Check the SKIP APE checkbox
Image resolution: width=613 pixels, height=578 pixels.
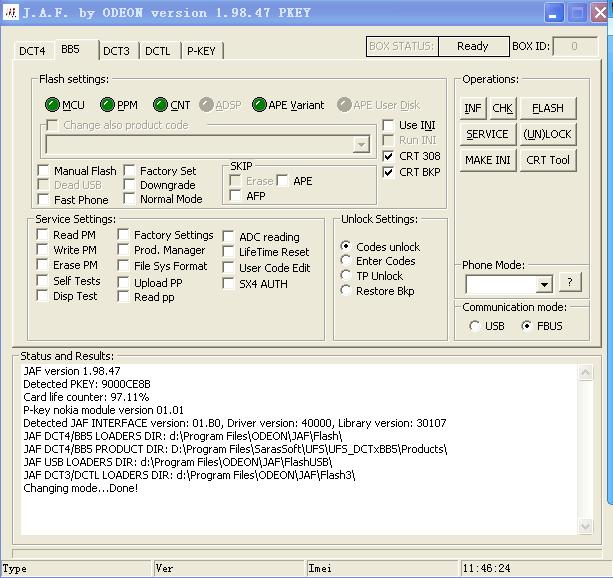coord(282,181)
